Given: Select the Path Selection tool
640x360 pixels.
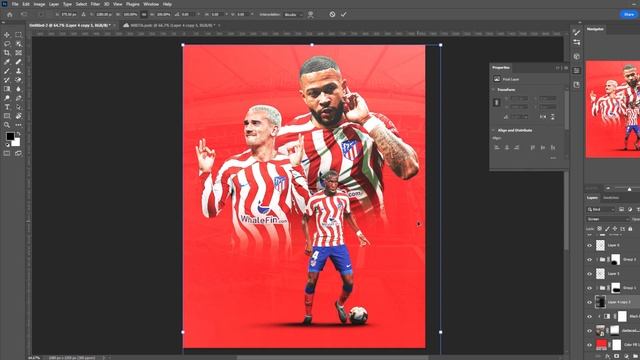Looking at the screenshot, I should point(18,107).
